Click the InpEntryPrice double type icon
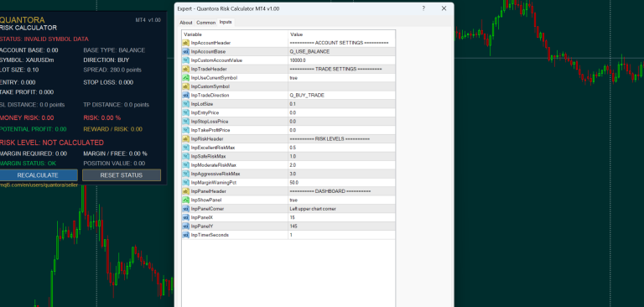Image resolution: width=644 pixels, height=307 pixels. (185, 112)
